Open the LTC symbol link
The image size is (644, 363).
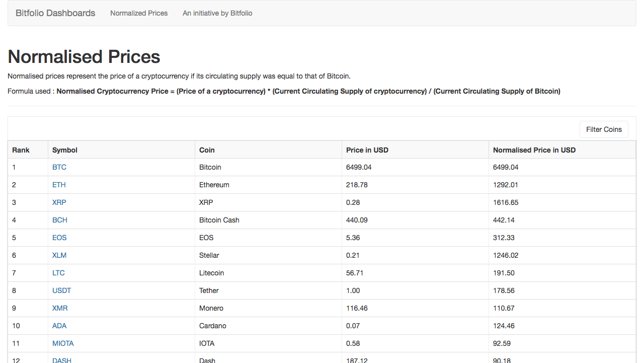pos(58,273)
